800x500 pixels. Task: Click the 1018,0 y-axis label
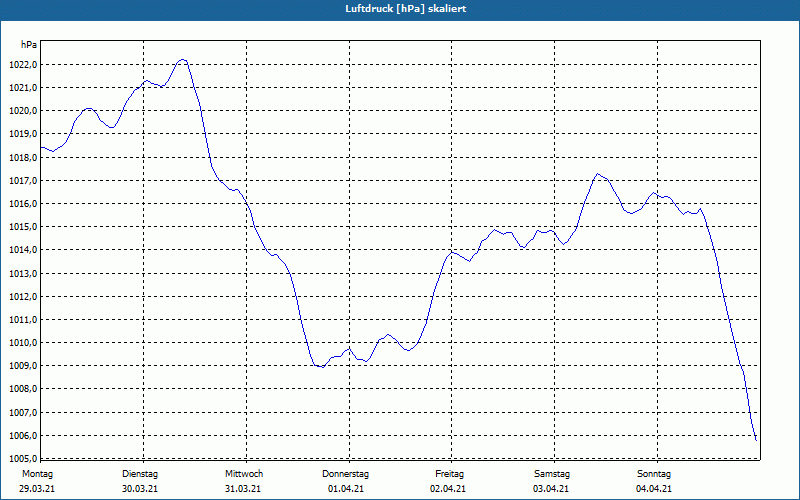tap(23, 158)
